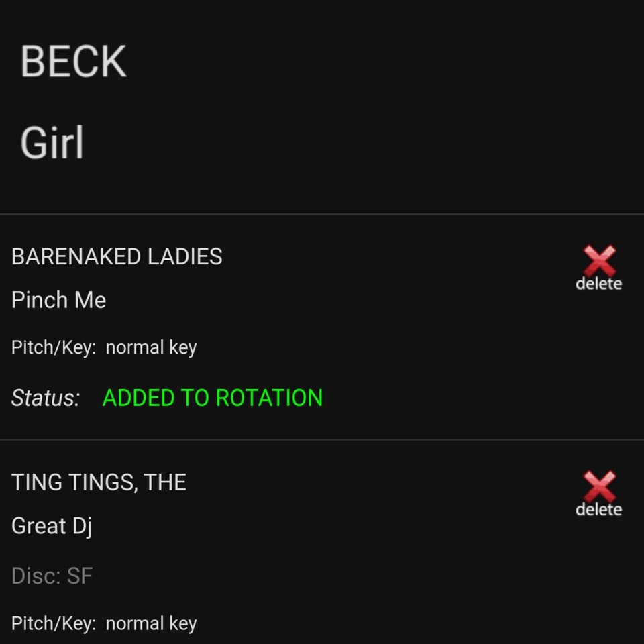Select the Pinch Me song title
The image size is (644, 644).
click(x=59, y=300)
